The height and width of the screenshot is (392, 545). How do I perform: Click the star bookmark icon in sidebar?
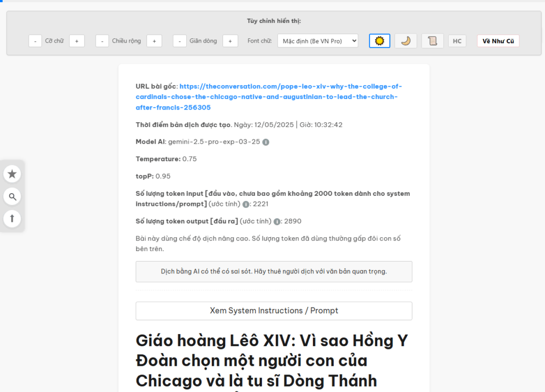pos(12,174)
